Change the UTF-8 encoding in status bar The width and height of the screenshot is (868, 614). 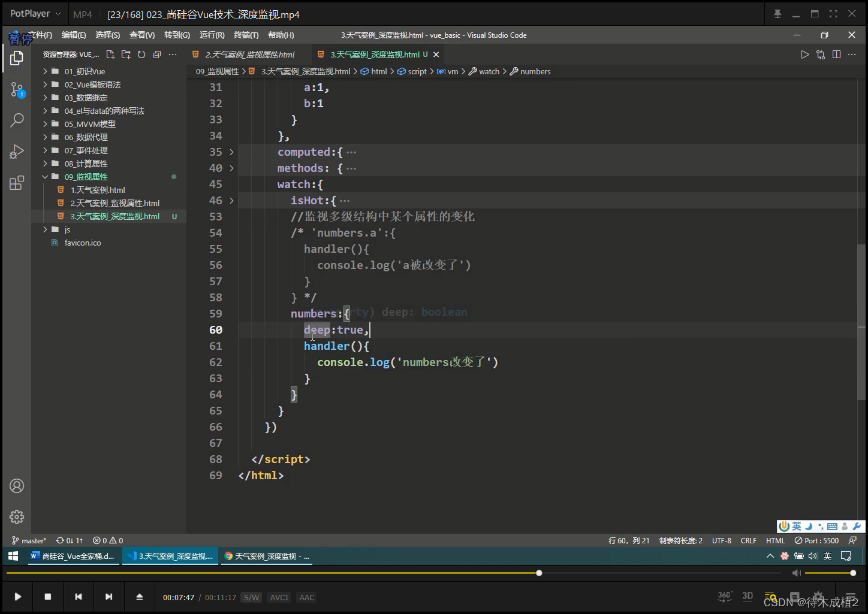pyautogui.click(x=722, y=540)
